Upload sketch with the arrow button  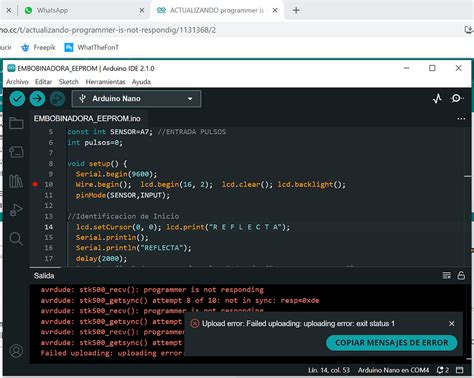pyautogui.click(x=37, y=99)
